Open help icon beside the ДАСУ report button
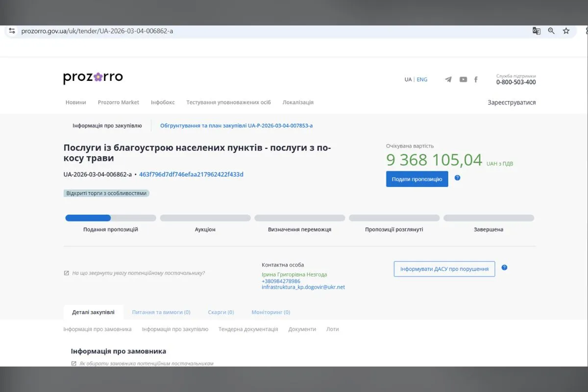The width and height of the screenshot is (588, 392). point(504,268)
